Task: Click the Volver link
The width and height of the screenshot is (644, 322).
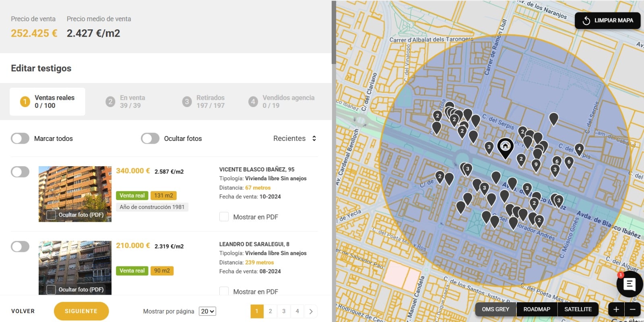Action: pyautogui.click(x=23, y=311)
